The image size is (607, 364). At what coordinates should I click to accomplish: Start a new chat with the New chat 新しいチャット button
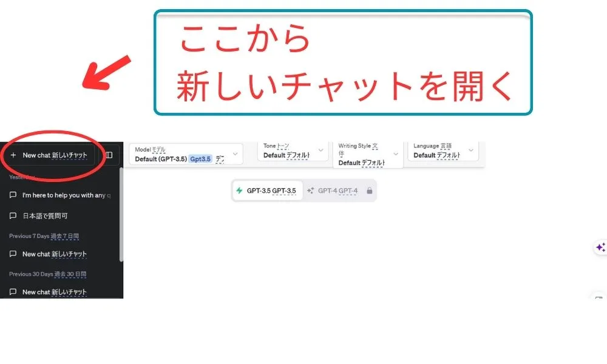(50, 155)
